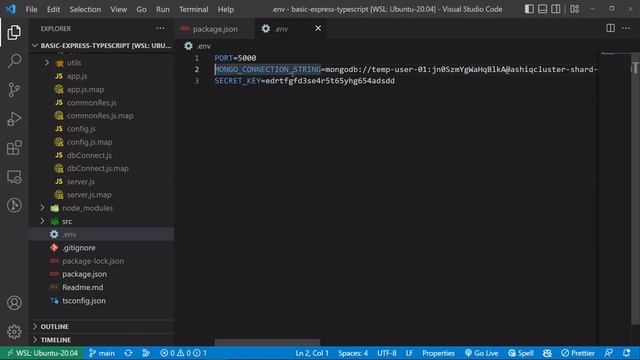Screen dimensions: 640x360
Task: Switch to the package.json tab
Action: (215, 29)
